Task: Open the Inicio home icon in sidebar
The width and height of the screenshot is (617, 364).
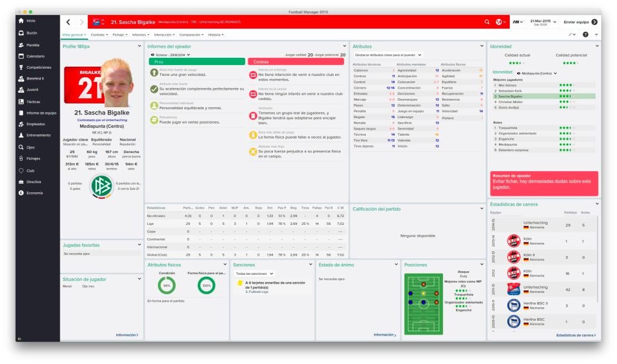Action: coord(21,20)
